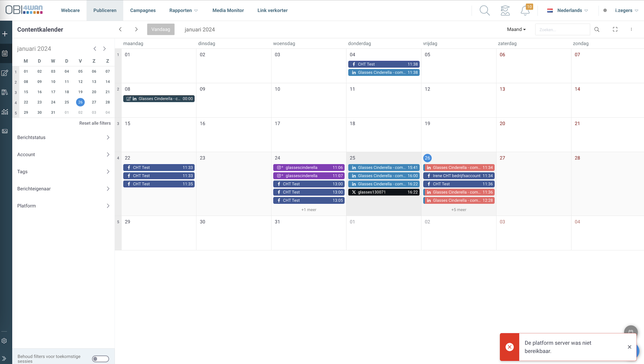Open glassescinderella Instagram post at 11:07
This screenshot has height=364, width=644.
[x=309, y=176]
